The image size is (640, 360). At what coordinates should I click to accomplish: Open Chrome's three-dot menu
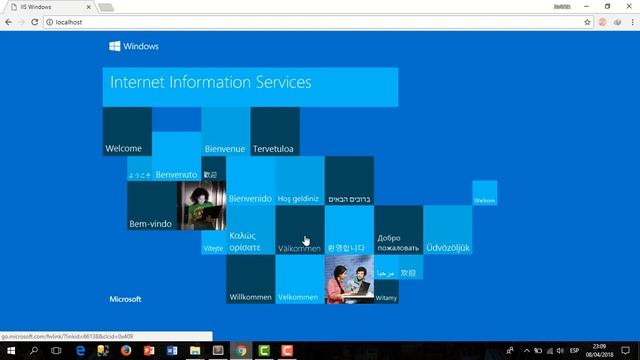tap(633, 22)
